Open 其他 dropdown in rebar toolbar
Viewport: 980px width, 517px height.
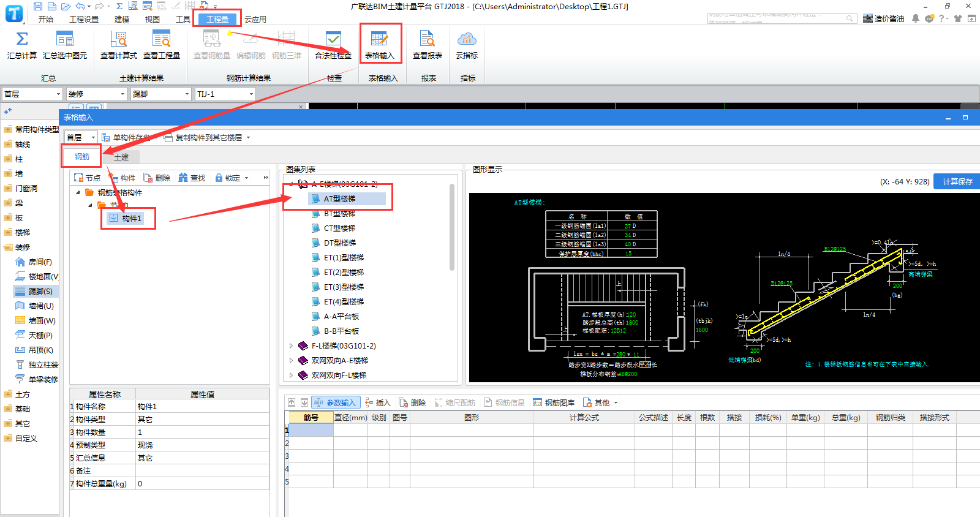tap(600, 402)
